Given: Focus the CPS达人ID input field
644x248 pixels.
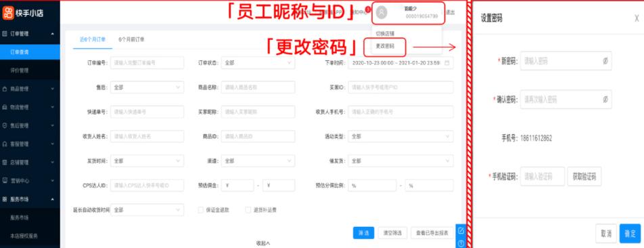Looking at the screenshot, I should (x=147, y=186).
